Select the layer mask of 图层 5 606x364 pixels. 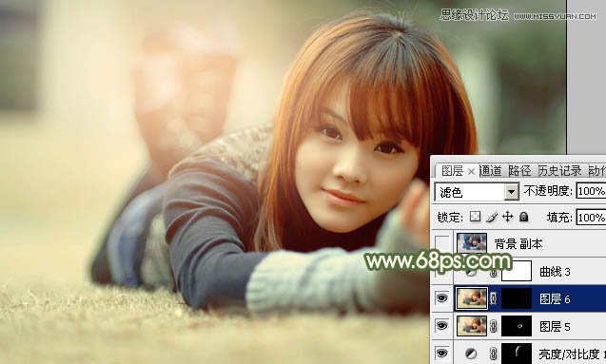[517, 326]
